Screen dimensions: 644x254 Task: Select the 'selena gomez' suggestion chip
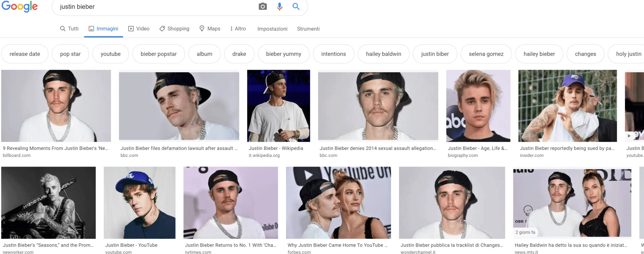pyautogui.click(x=486, y=54)
